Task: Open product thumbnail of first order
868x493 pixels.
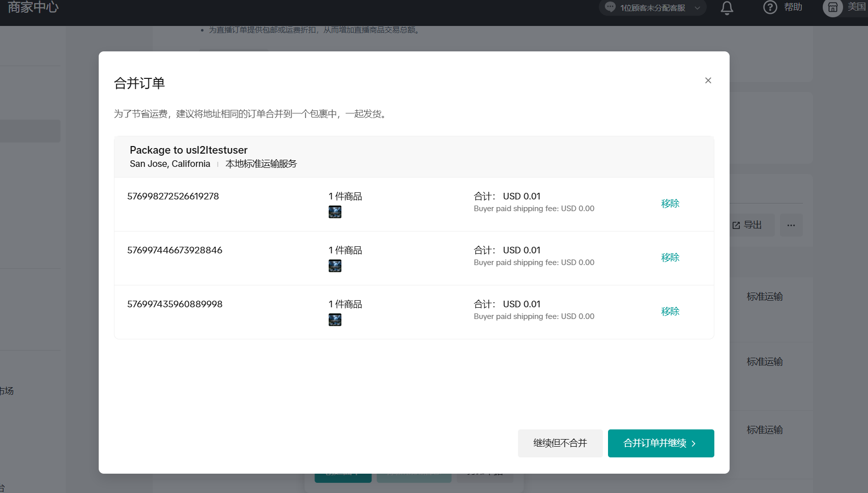Action: coord(335,212)
